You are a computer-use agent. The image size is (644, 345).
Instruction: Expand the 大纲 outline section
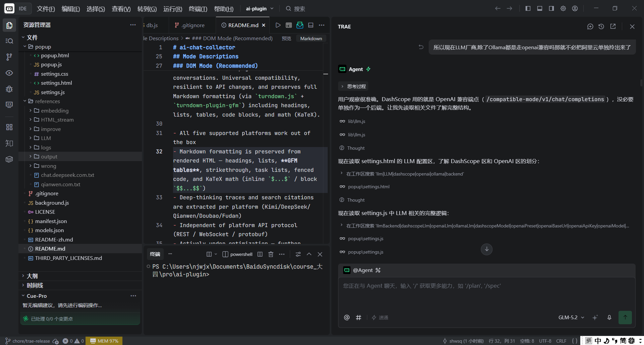(32, 276)
